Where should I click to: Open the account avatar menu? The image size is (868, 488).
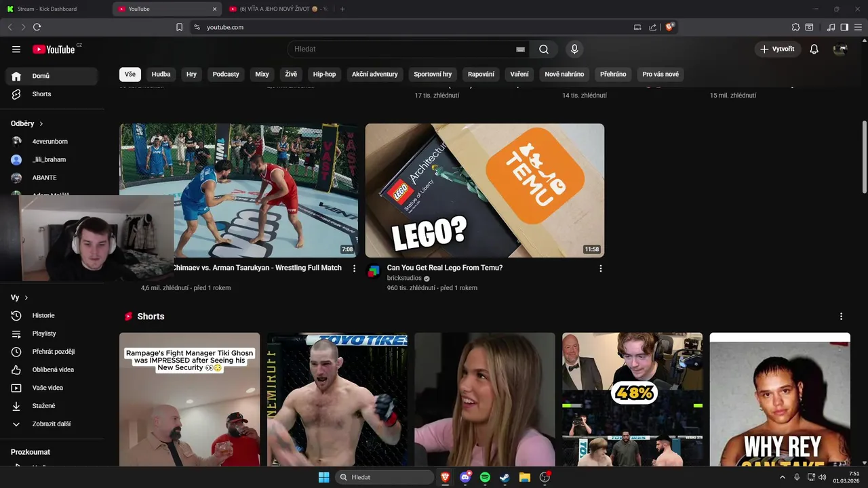click(840, 49)
